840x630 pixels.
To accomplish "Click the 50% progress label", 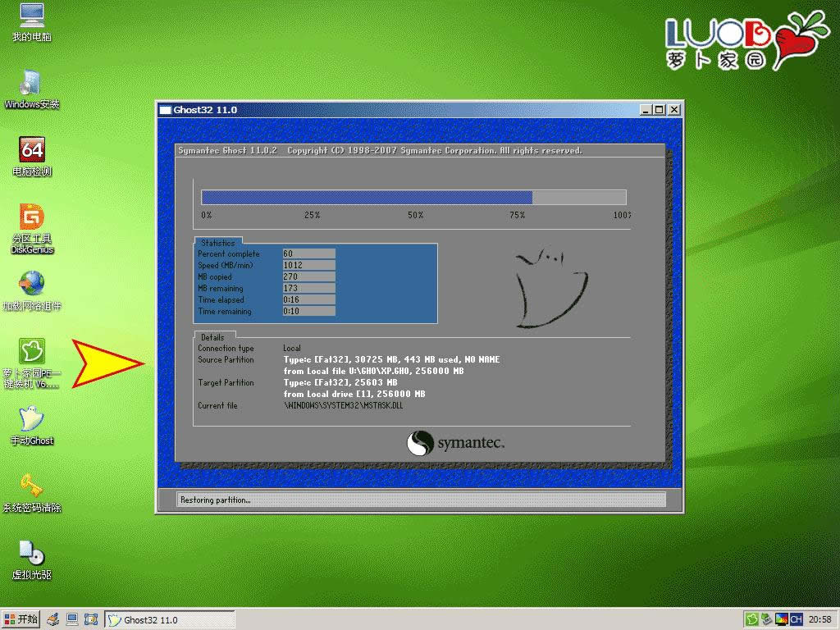I will click(415, 215).
